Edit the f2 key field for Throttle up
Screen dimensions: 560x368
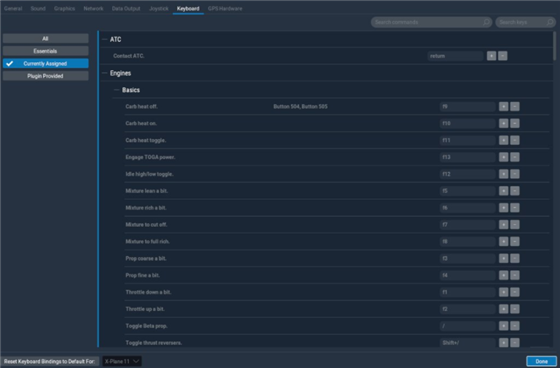[x=468, y=309]
